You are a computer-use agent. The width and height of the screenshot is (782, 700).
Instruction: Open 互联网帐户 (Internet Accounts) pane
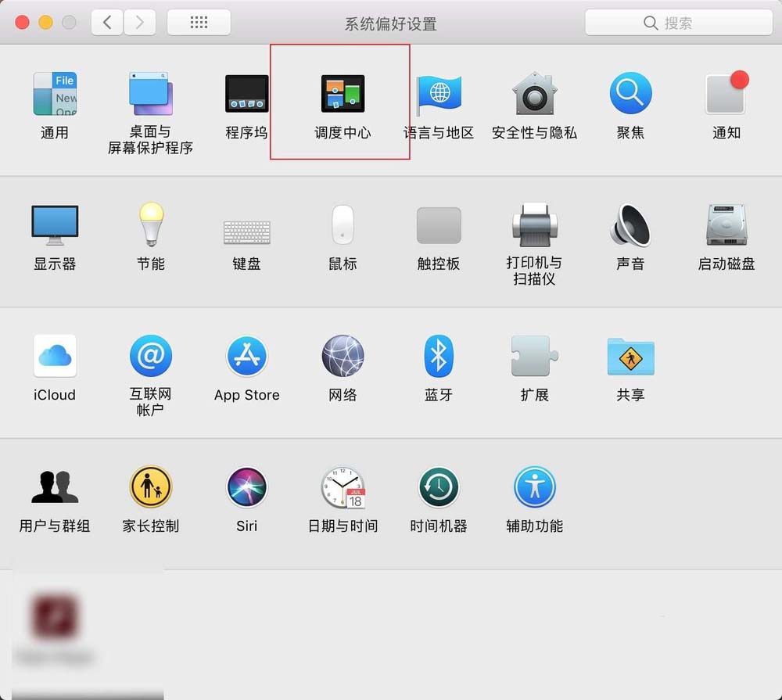click(x=151, y=356)
